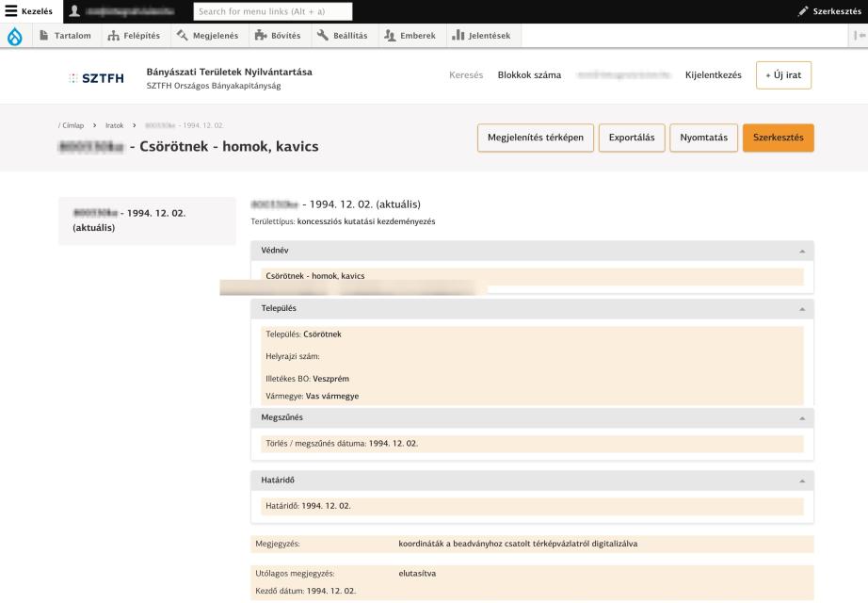This screenshot has width=868, height=603.
Task: Collapse the Védnév section
Action: pyautogui.click(x=801, y=252)
